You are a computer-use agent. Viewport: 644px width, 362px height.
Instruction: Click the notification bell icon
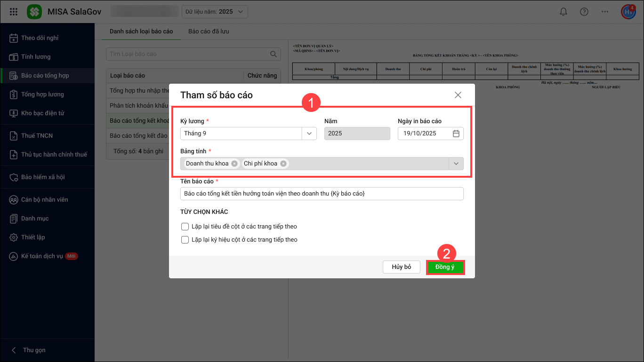(563, 12)
